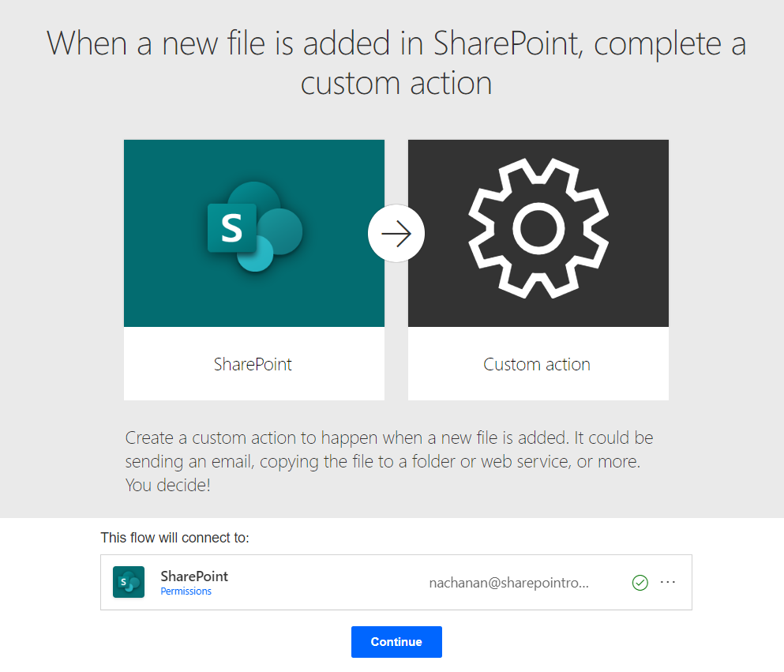Open the ellipsis menu for SharePoint connection
The height and width of the screenshot is (672, 784).
(668, 582)
